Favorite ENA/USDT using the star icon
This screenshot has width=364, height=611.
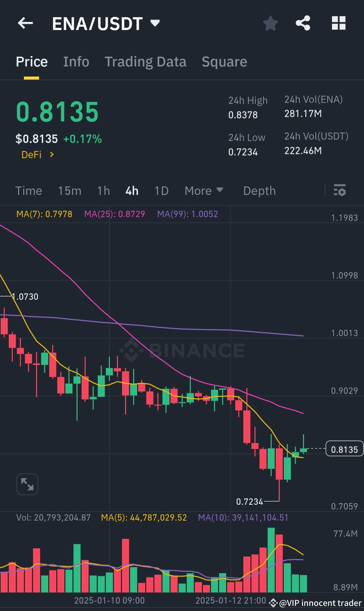click(270, 23)
